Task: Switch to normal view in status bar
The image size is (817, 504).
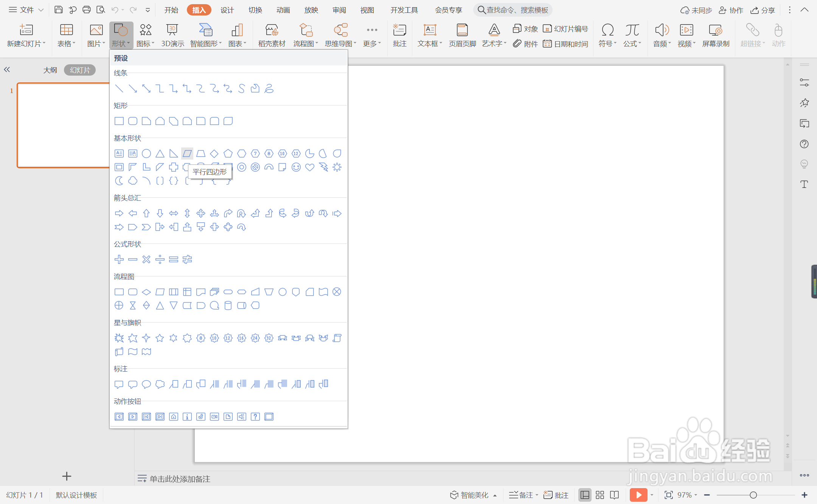Action: (x=585, y=495)
